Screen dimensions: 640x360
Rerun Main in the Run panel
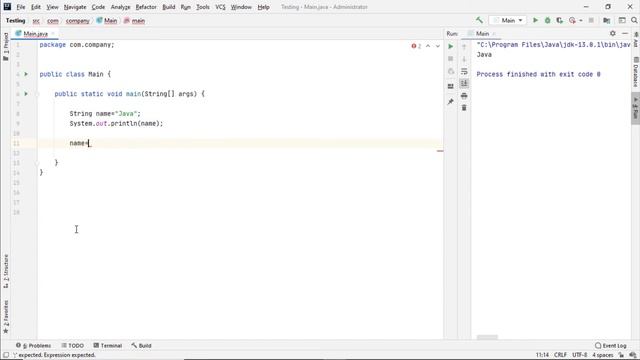451,47
